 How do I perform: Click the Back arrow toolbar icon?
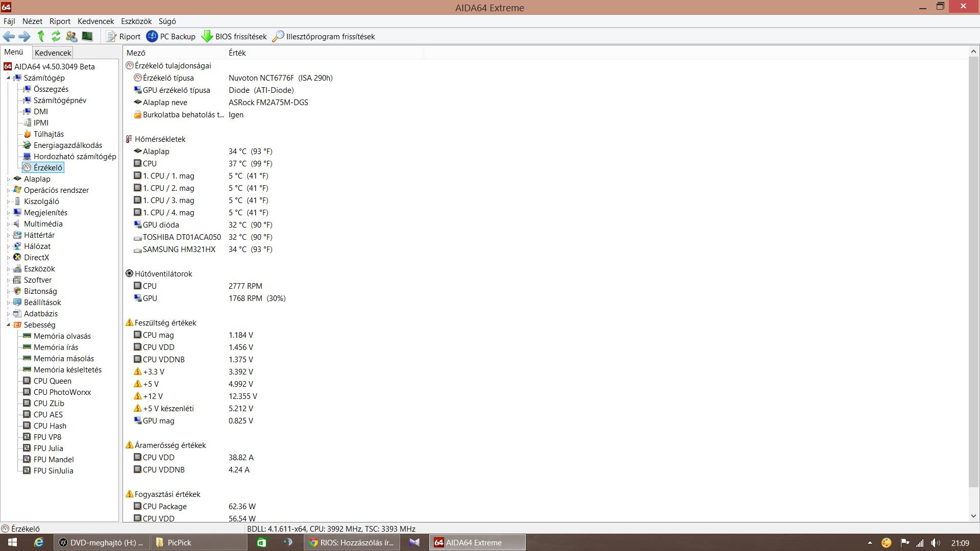pos(9,36)
